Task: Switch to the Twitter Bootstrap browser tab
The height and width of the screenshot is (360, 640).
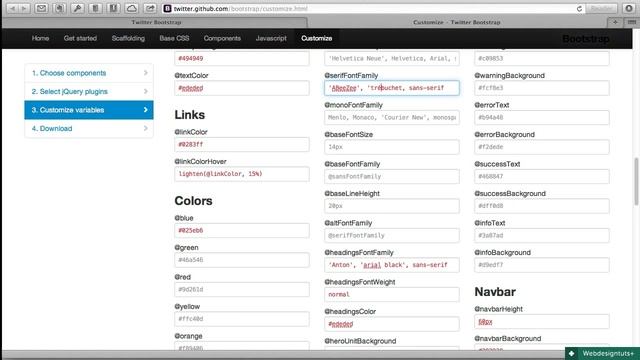Action: [155, 22]
